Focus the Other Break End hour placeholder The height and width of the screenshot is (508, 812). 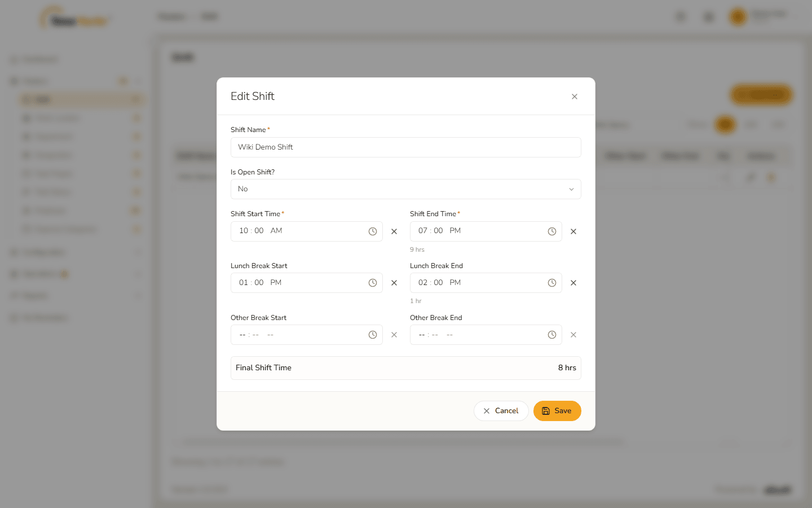(422, 335)
